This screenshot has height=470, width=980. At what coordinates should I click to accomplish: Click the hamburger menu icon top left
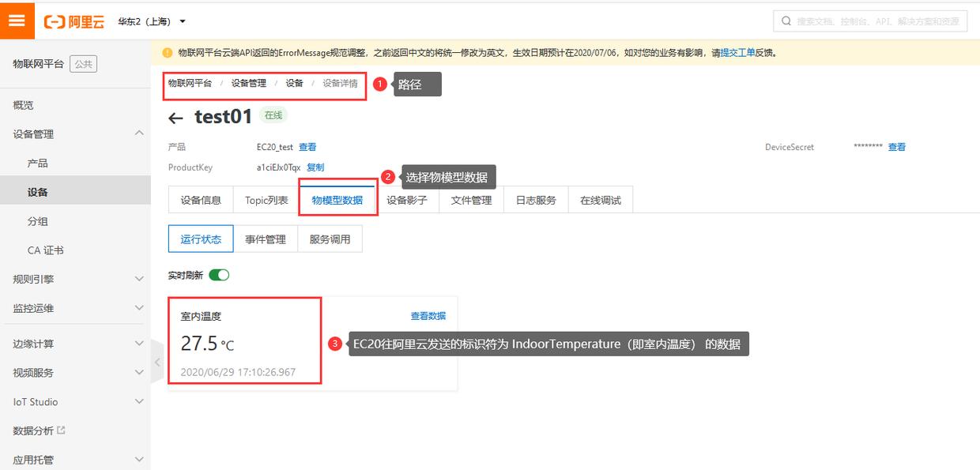pos(16,20)
